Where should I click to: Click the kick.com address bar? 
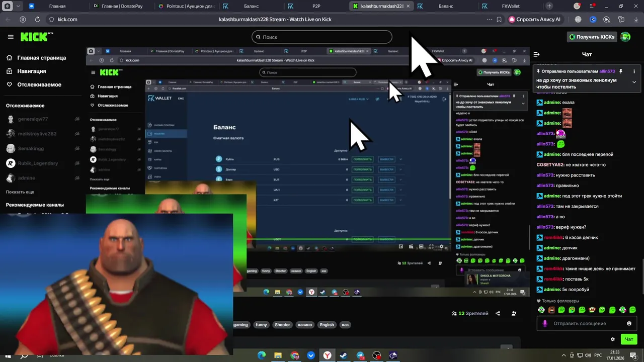point(67,19)
